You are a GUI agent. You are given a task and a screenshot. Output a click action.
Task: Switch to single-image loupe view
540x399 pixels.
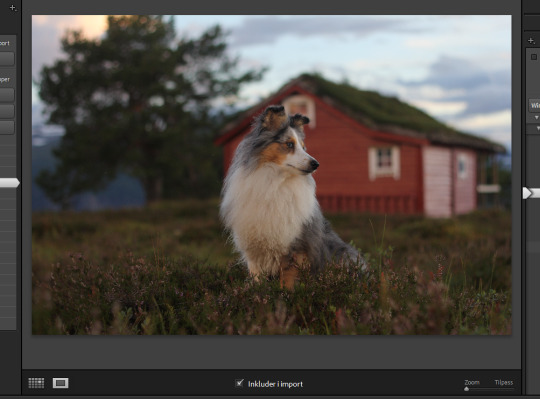61,383
